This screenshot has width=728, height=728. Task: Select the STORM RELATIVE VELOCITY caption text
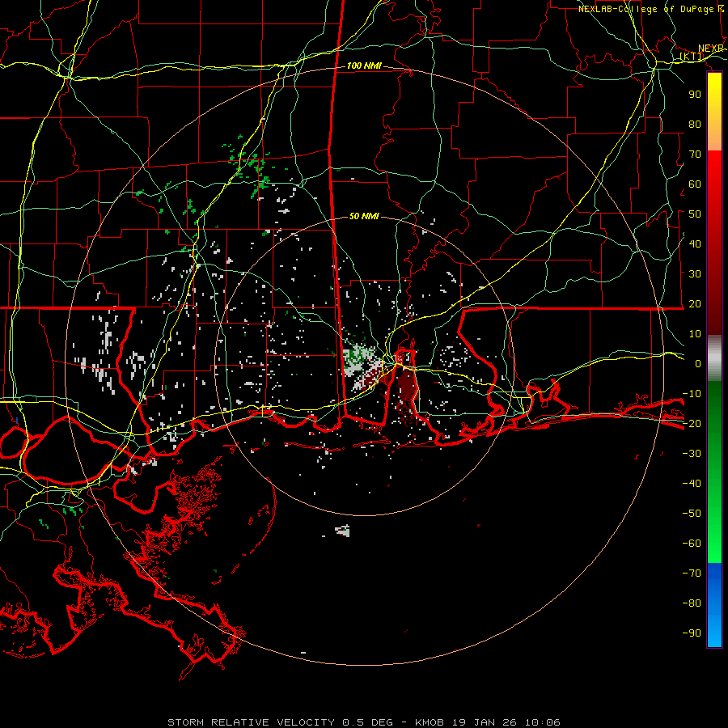click(251, 722)
